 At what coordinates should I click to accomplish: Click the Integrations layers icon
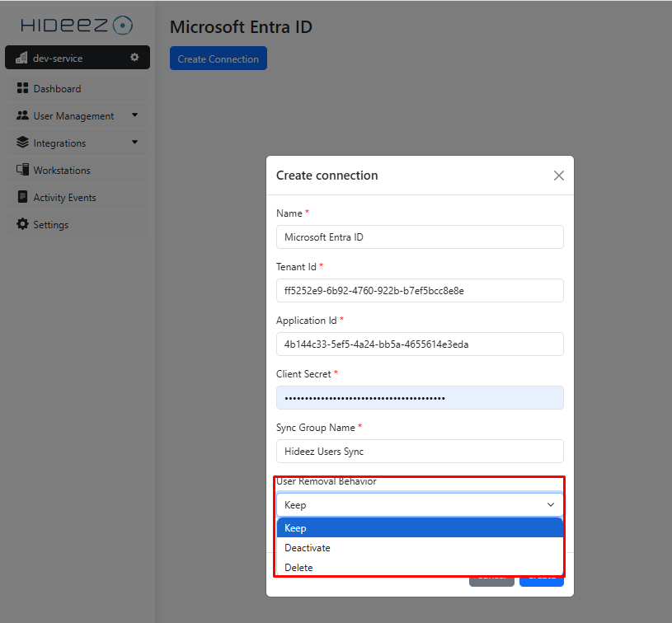(22, 143)
